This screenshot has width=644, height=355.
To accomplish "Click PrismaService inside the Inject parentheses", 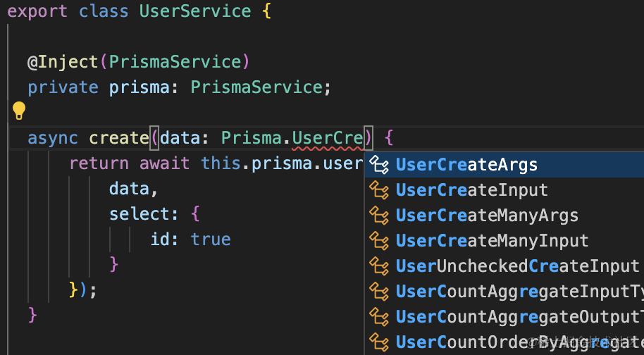I will [x=175, y=62].
